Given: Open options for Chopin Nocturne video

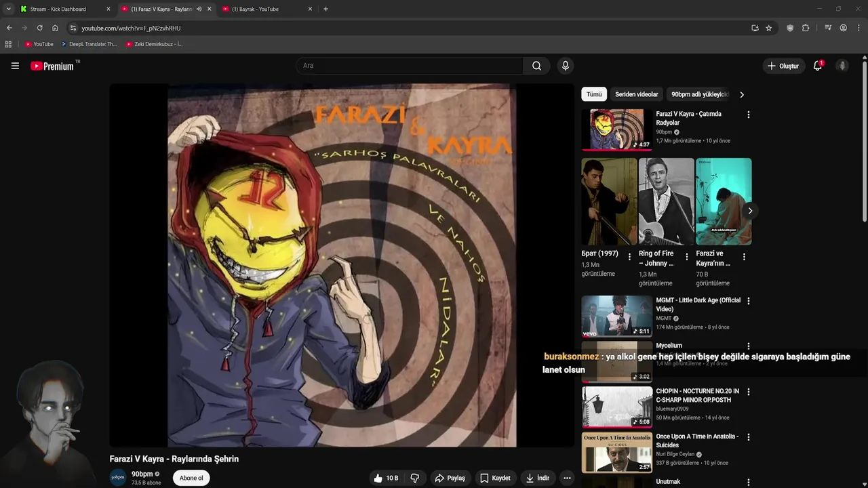Looking at the screenshot, I should (748, 392).
